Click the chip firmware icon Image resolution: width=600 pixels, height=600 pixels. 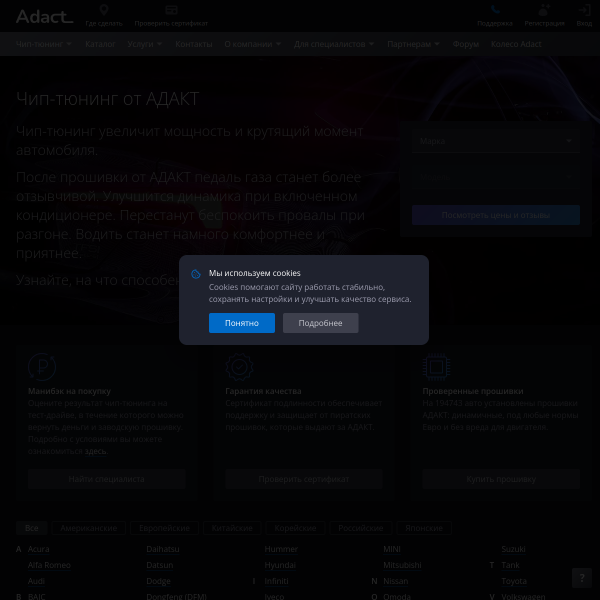tap(436, 367)
